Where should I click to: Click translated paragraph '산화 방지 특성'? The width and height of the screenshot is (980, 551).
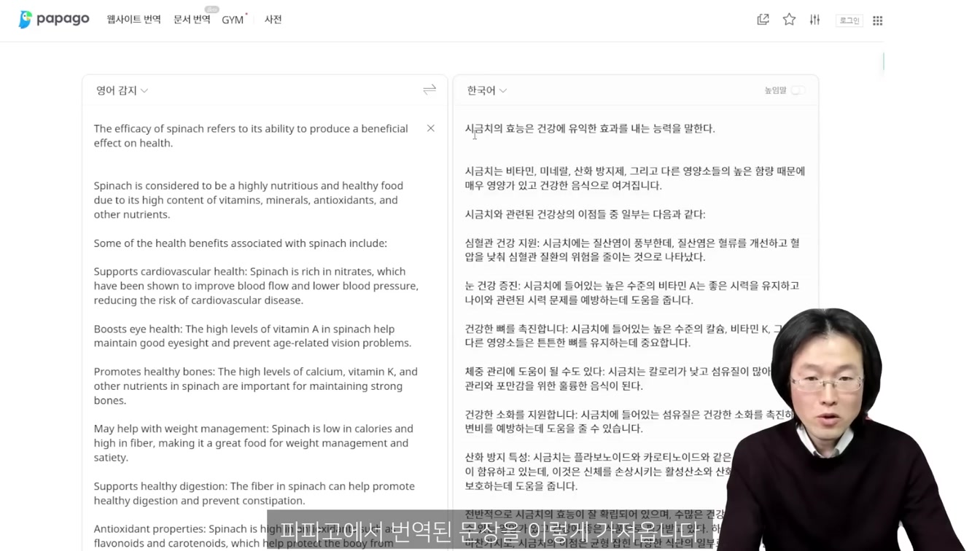pyautogui.click(x=598, y=472)
